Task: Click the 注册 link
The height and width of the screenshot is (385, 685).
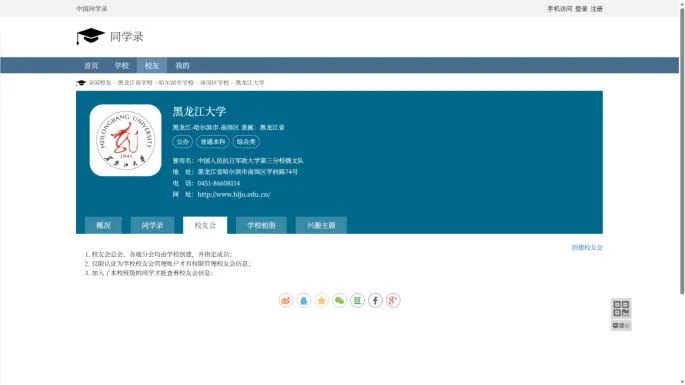Action: (596, 9)
